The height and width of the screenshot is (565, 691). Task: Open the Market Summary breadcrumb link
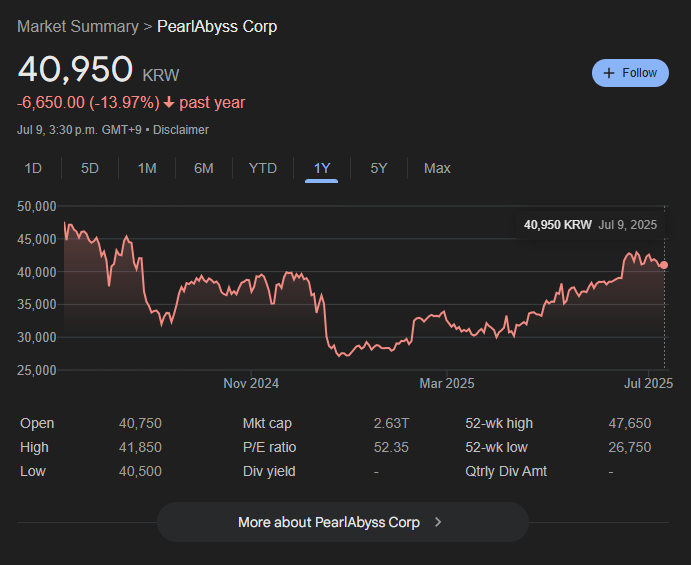click(x=78, y=26)
